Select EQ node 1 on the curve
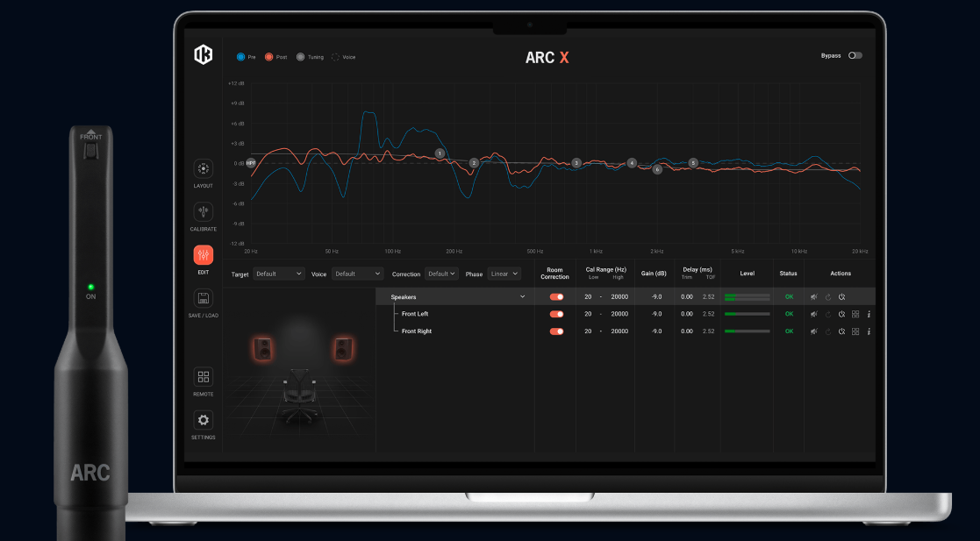 (440, 153)
